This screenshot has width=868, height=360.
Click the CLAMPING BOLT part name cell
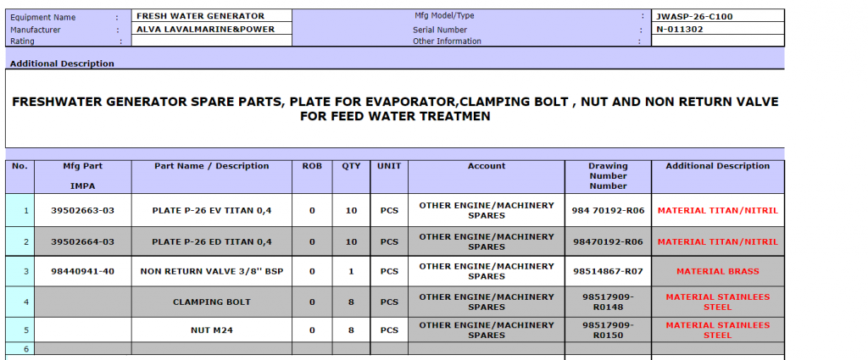[x=211, y=302]
